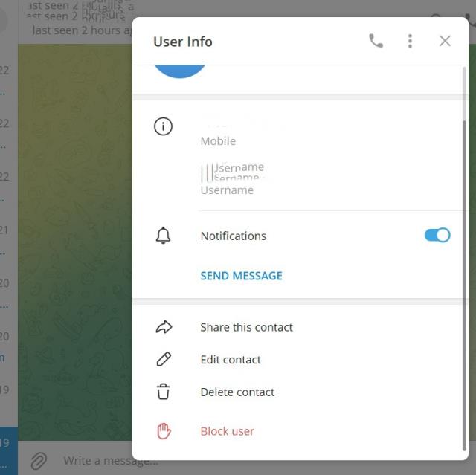476x475 pixels.
Task: Click the pencil edit icon
Action: tap(164, 360)
